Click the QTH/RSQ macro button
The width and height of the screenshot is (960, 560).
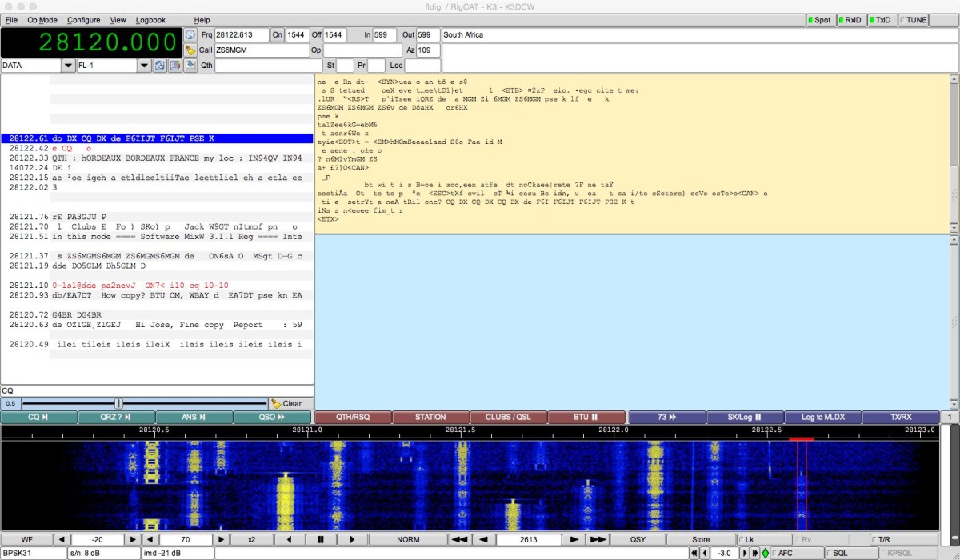[353, 417]
